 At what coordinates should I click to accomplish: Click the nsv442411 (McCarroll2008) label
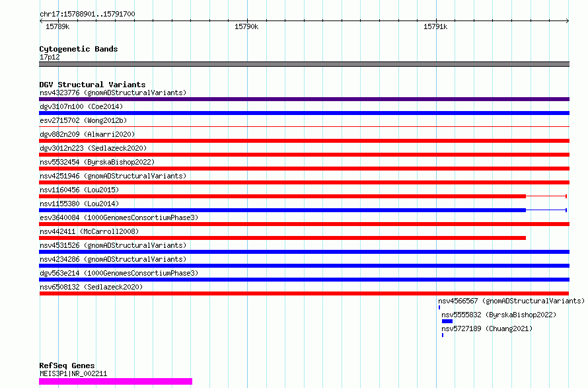point(89,231)
